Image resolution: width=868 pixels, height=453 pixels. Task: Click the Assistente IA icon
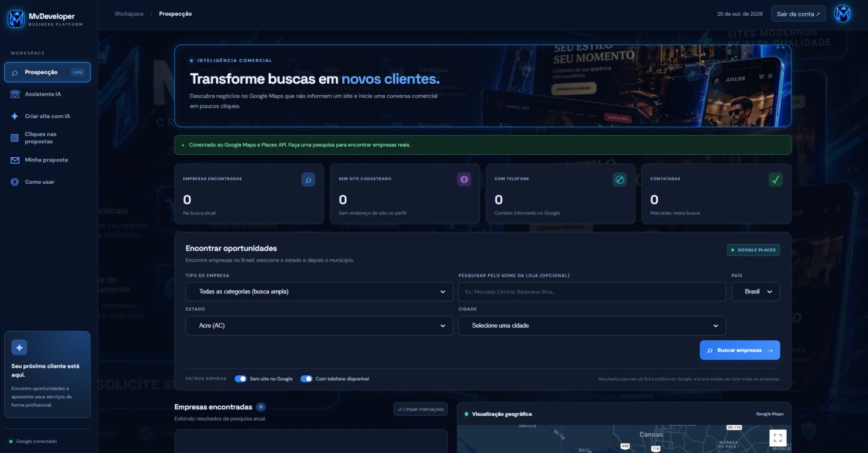(x=14, y=94)
